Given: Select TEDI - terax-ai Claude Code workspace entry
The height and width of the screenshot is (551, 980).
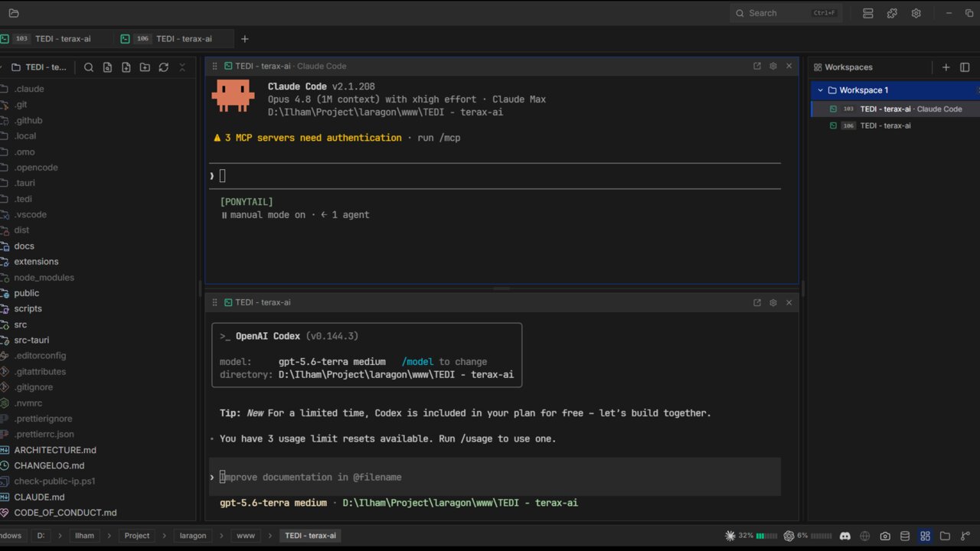Looking at the screenshot, I should click(x=895, y=109).
